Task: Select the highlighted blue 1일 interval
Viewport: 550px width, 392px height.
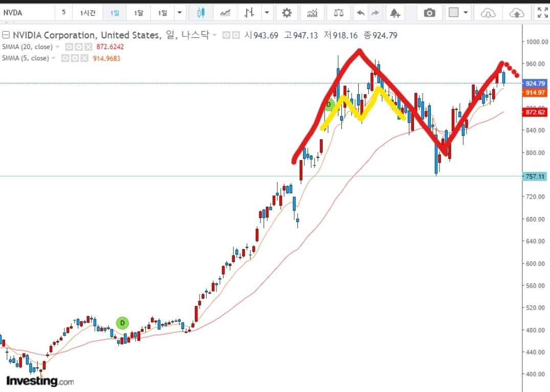Action: [x=115, y=13]
